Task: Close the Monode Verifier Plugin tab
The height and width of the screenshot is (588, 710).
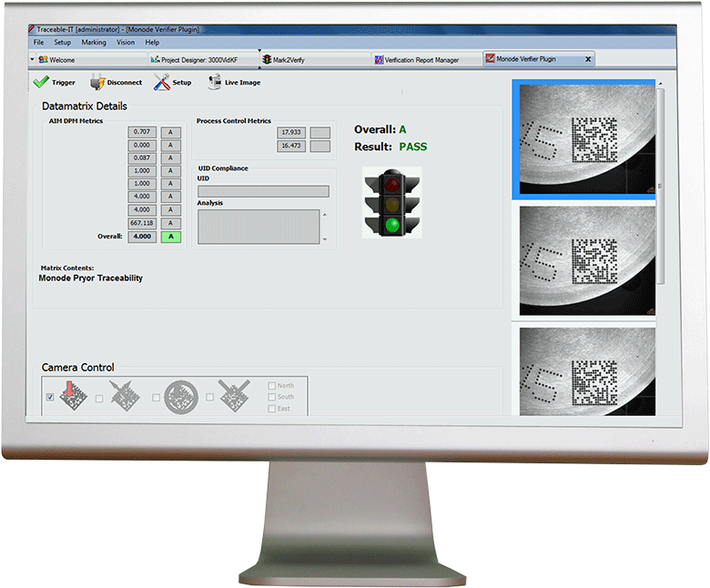Action: coord(588,59)
